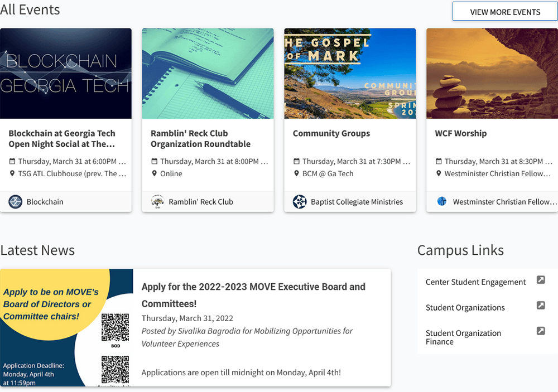
Task: Click the 'All Events' section heading
Action: [x=30, y=9]
